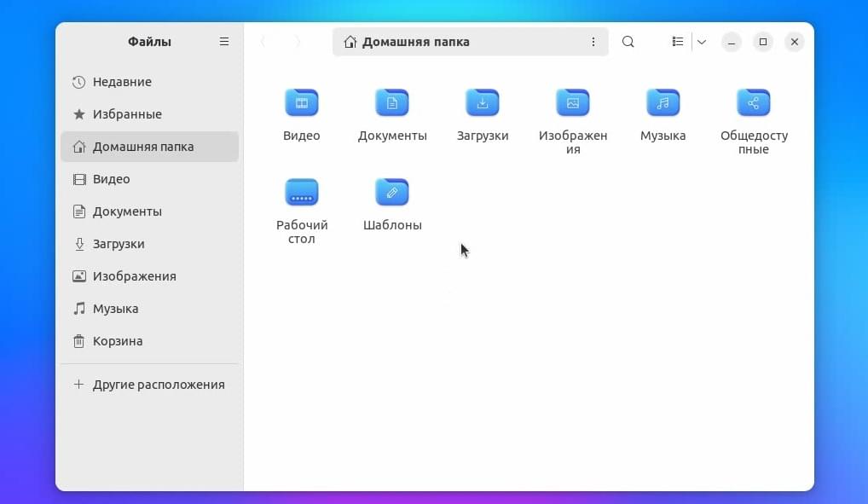
Task: Open Корзина in the sidebar
Action: (149, 341)
